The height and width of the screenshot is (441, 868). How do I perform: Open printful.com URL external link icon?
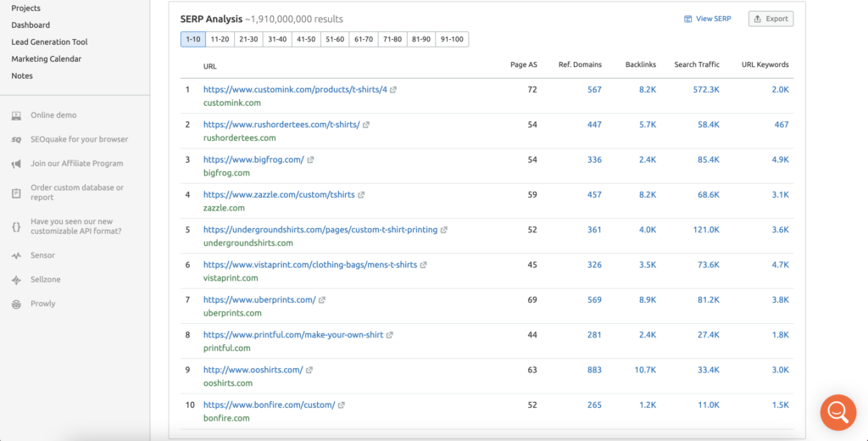(390, 335)
